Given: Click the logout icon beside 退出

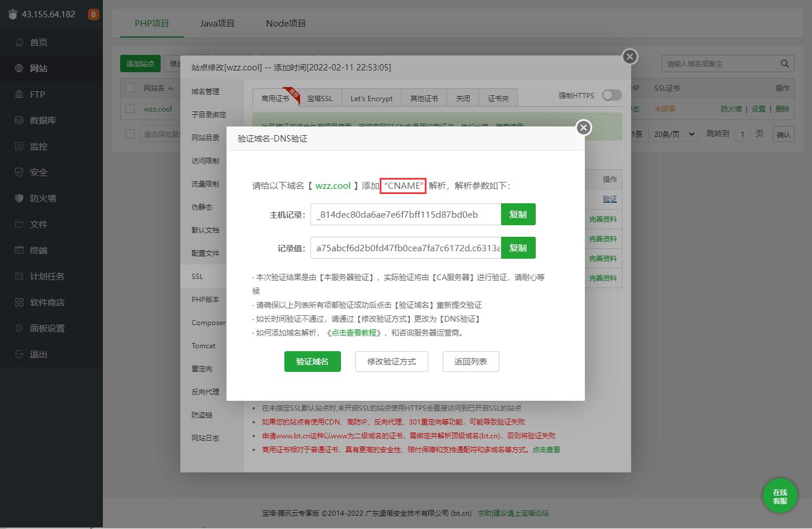Looking at the screenshot, I should pyautogui.click(x=19, y=354).
